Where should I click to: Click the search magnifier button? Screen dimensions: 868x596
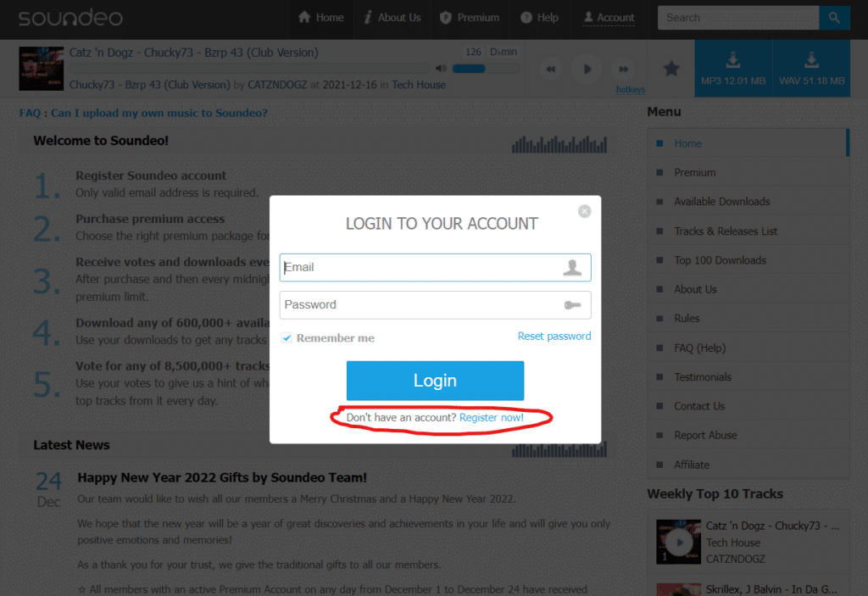click(x=834, y=18)
